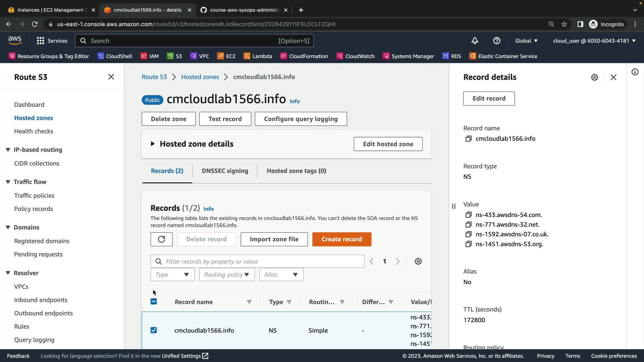Open the Alias filter dropdown
Viewport: 644px width, 362px height.
pyautogui.click(x=281, y=275)
